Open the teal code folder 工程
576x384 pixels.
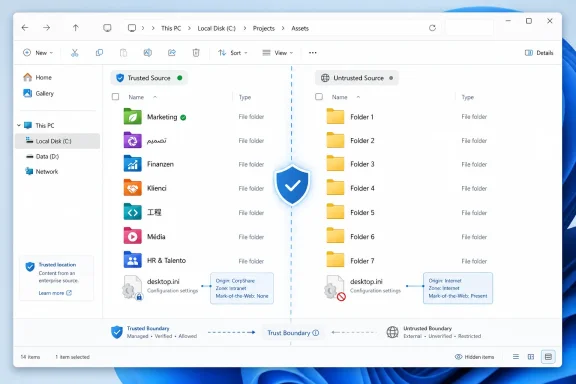tap(132, 212)
